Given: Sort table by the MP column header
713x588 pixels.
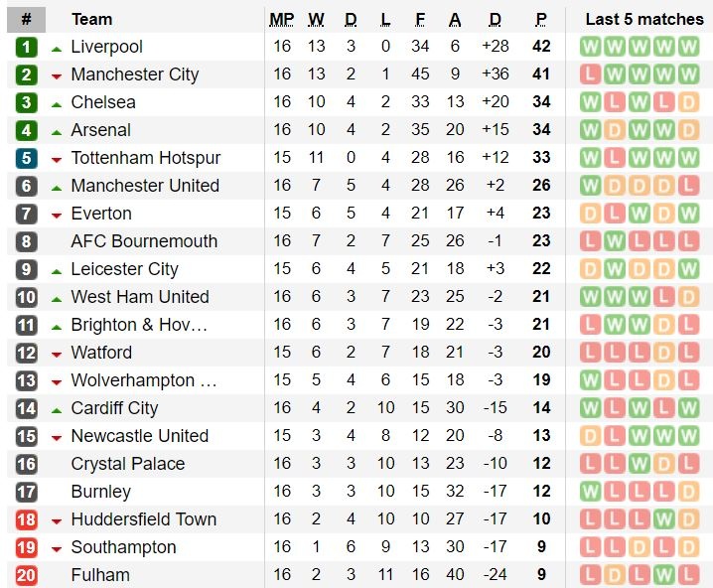Looking at the screenshot, I should pyautogui.click(x=282, y=19).
